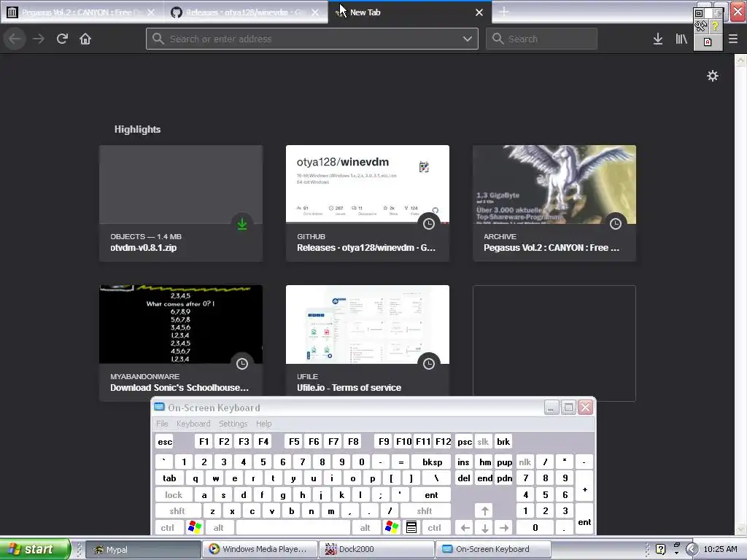
Task: Open the otvdm-v0.8.1.zip highlight card
Action: (181, 203)
